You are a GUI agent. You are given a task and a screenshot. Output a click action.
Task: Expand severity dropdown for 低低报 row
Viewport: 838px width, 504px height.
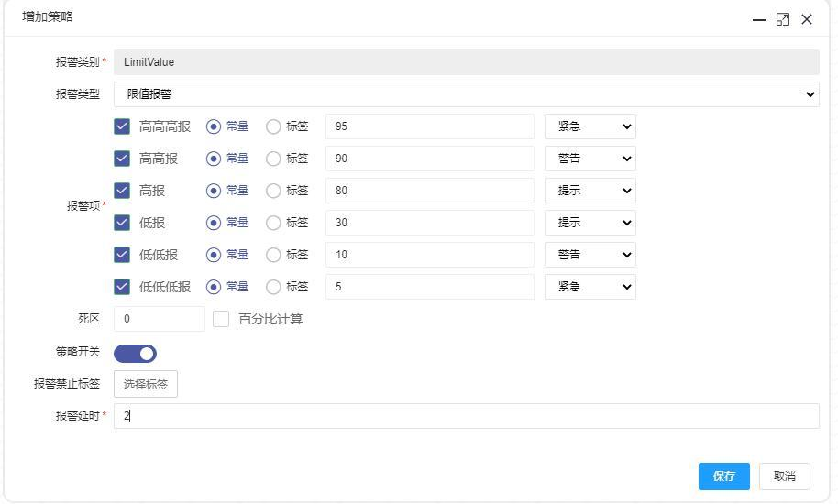pyautogui.click(x=590, y=255)
